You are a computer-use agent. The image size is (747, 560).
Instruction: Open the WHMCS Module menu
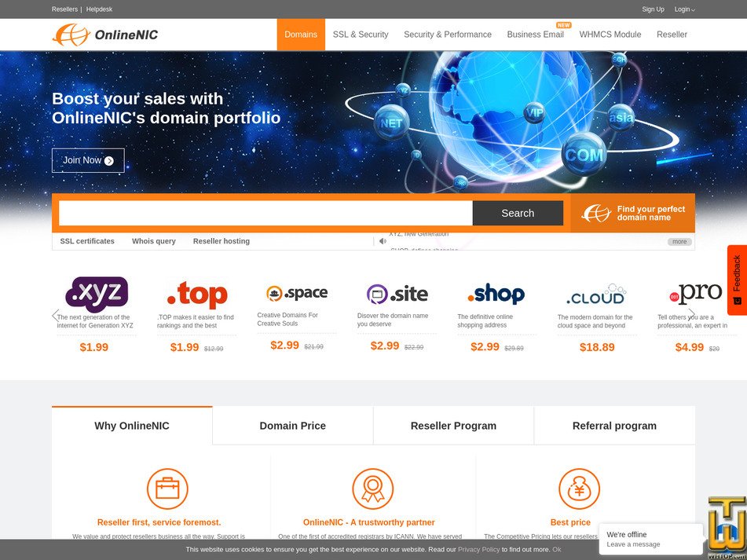tap(610, 35)
